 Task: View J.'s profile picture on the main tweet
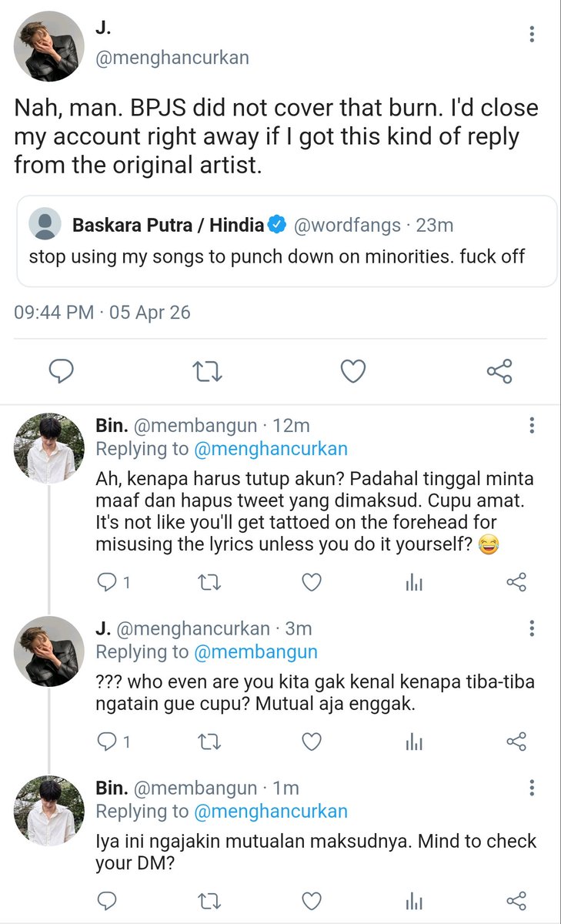tap(49, 47)
